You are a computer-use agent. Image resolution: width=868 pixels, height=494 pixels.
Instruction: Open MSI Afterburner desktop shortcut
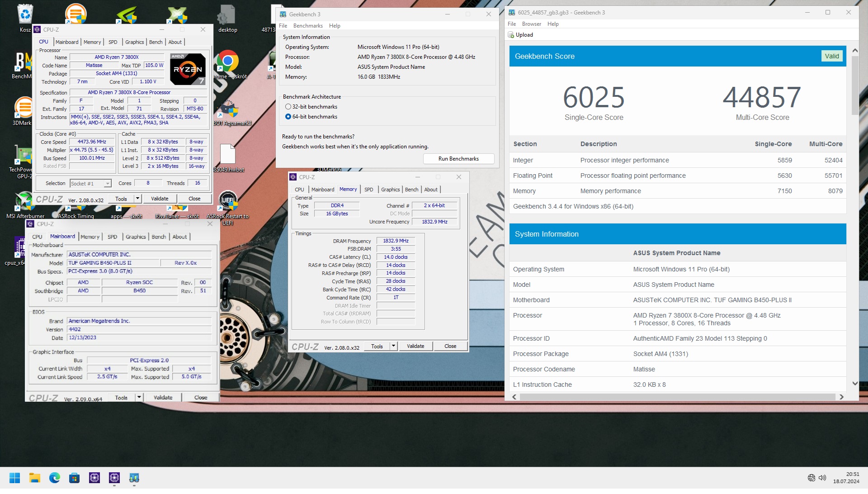tap(25, 204)
